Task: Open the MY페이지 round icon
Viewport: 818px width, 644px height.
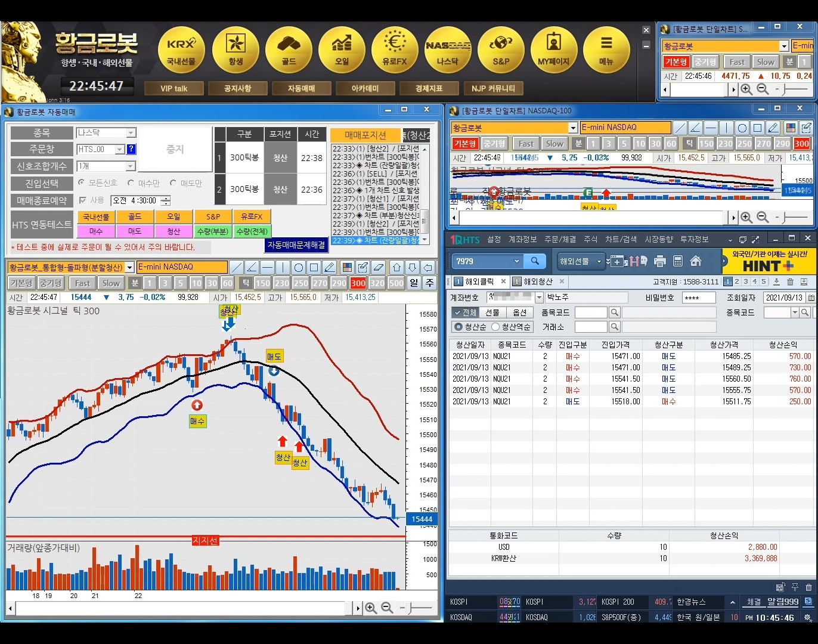Action: 554,50
